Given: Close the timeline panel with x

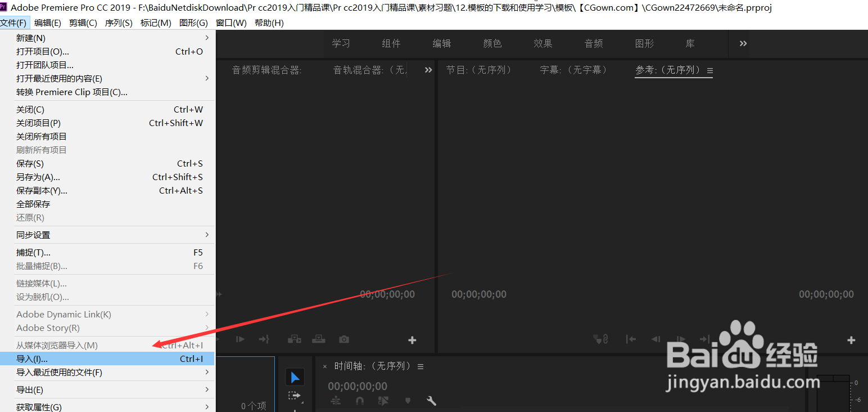Looking at the screenshot, I should pyautogui.click(x=324, y=366).
